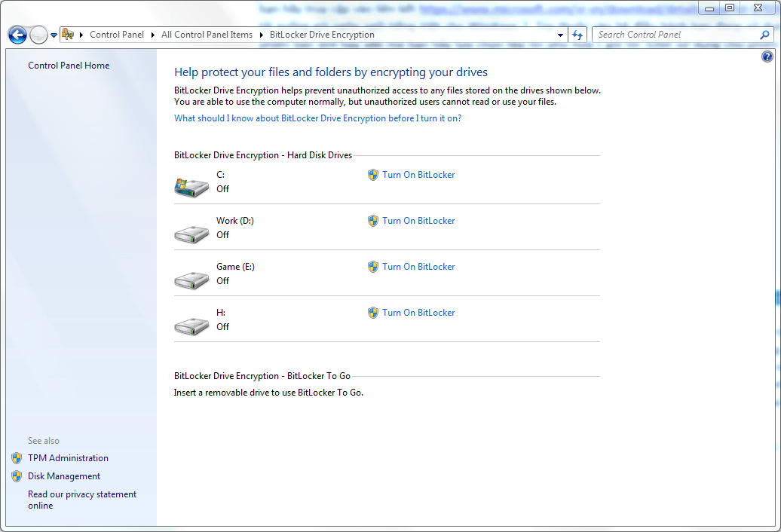781x532 pixels.
Task: Select Control Panel breadcrumb in address bar
Action: 117,35
